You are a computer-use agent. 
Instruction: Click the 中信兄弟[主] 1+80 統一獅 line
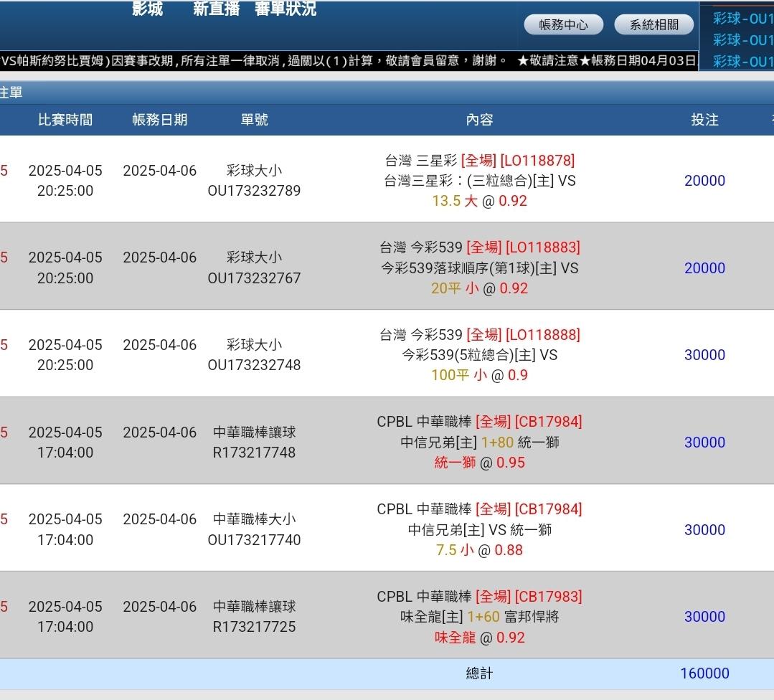pyautogui.click(x=479, y=443)
